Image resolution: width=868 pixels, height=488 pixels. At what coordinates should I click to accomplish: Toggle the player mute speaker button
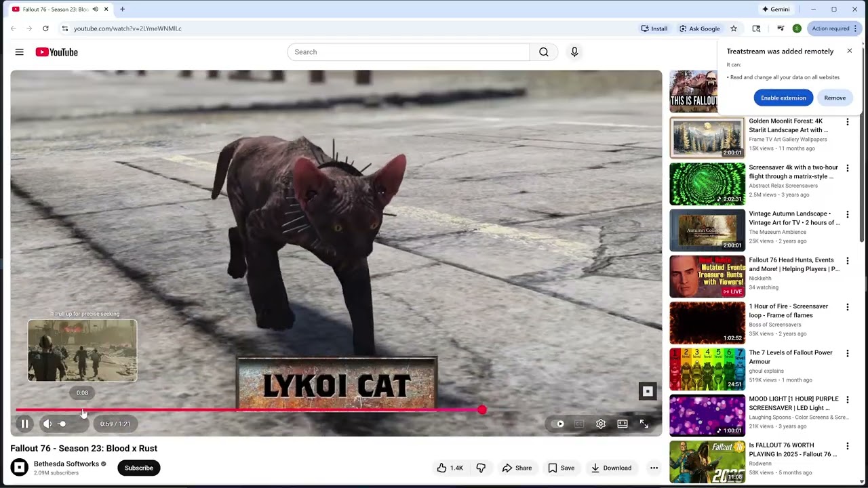[47, 424]
